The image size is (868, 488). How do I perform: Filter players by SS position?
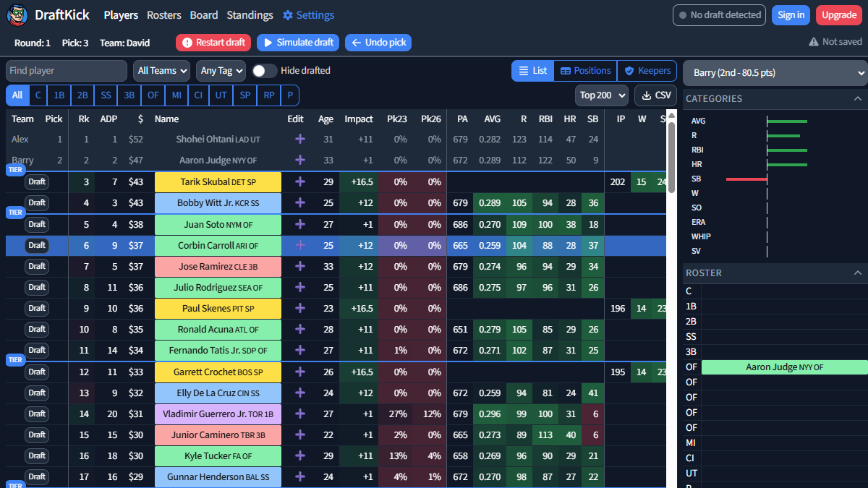coord(106,95)
